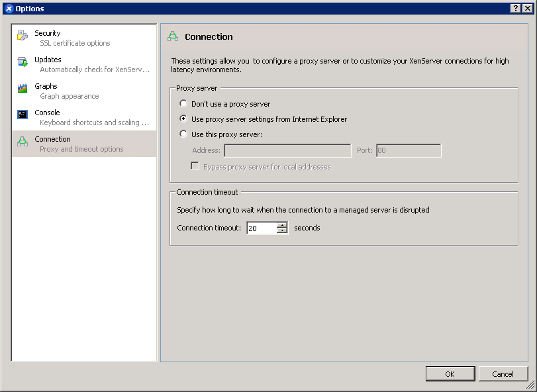Increase connection timeout with up arrow
Viewport: 537px width, 392px height.
(x=282, y=225)
